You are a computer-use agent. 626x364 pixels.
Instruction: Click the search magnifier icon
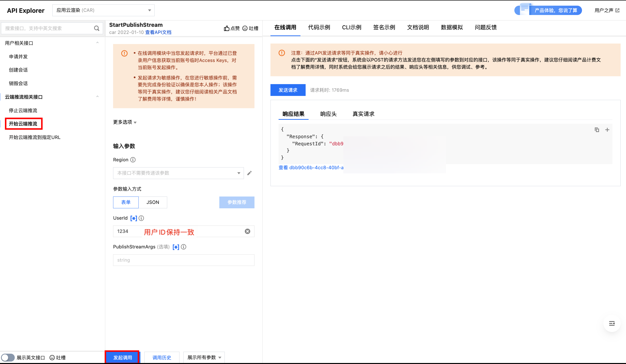97,28
